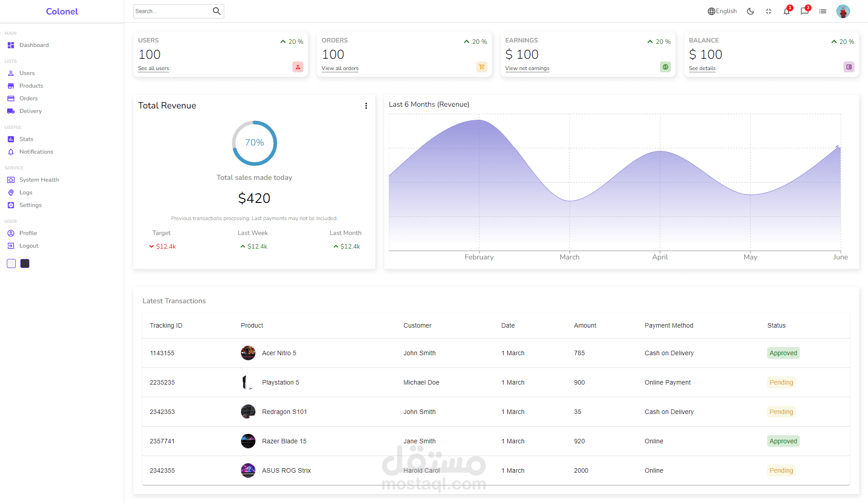The image size is (868, 503).
Task: Click the dollar icon in Earnings card
Action: tap(665, 67)
